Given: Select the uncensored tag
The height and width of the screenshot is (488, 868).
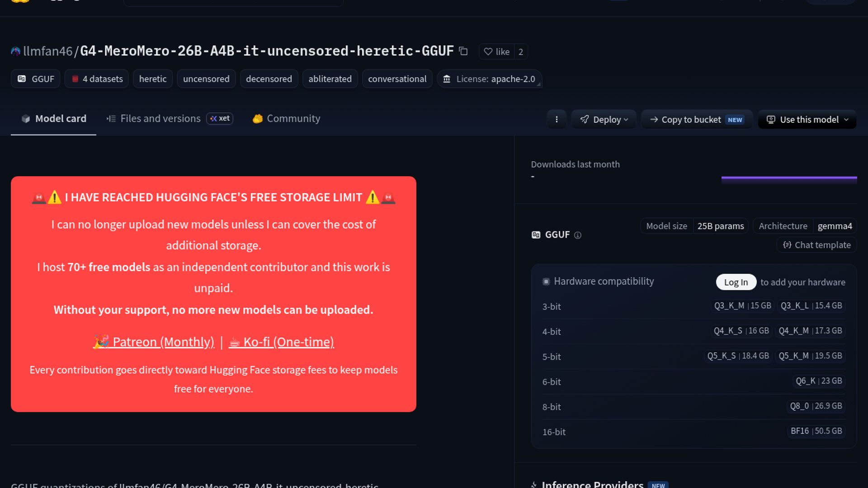Looking at the screenshot, I should (206, 79).
